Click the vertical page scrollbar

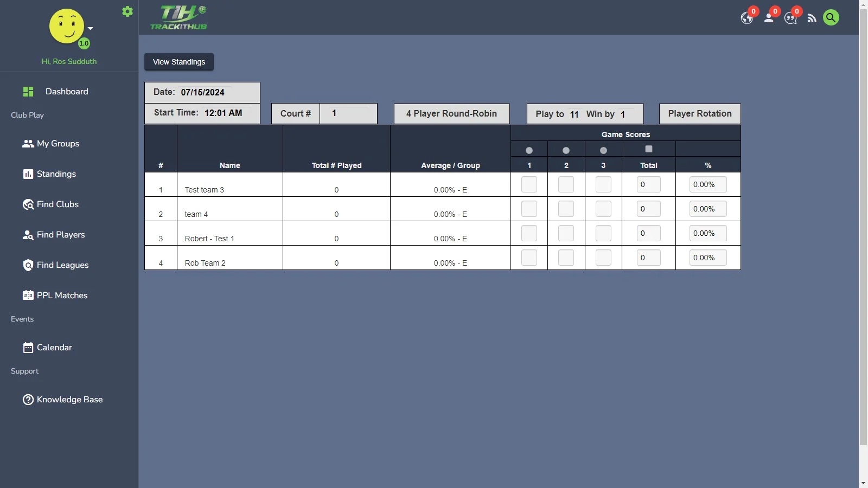click(863, 228)
